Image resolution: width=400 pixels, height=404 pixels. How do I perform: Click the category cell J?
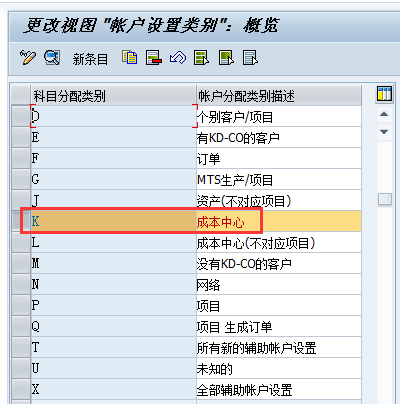pos(113,200)
